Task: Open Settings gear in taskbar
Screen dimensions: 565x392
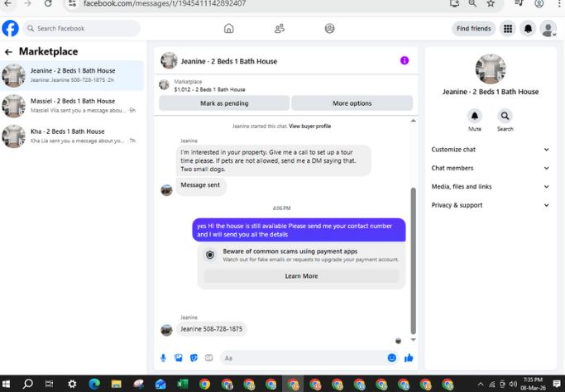Action: 72,384
